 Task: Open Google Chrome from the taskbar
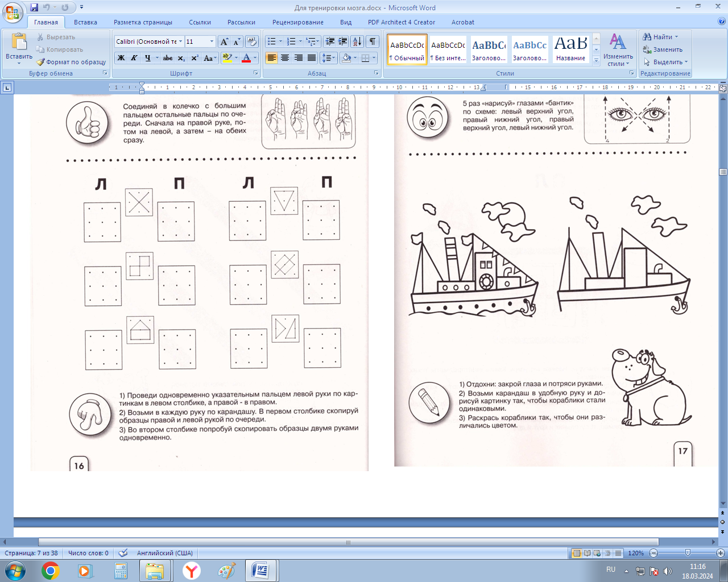50,571
